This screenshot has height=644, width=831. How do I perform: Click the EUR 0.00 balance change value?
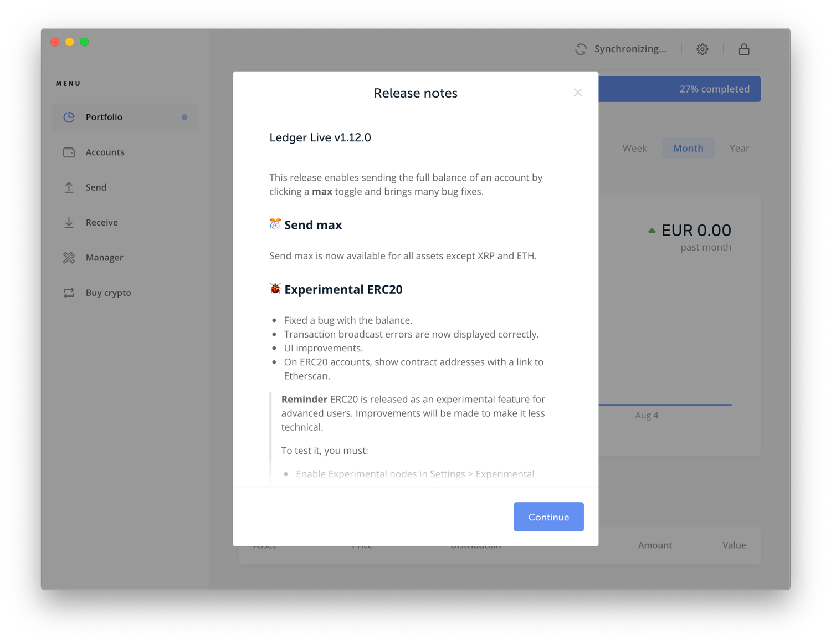[x=696, y=230]
